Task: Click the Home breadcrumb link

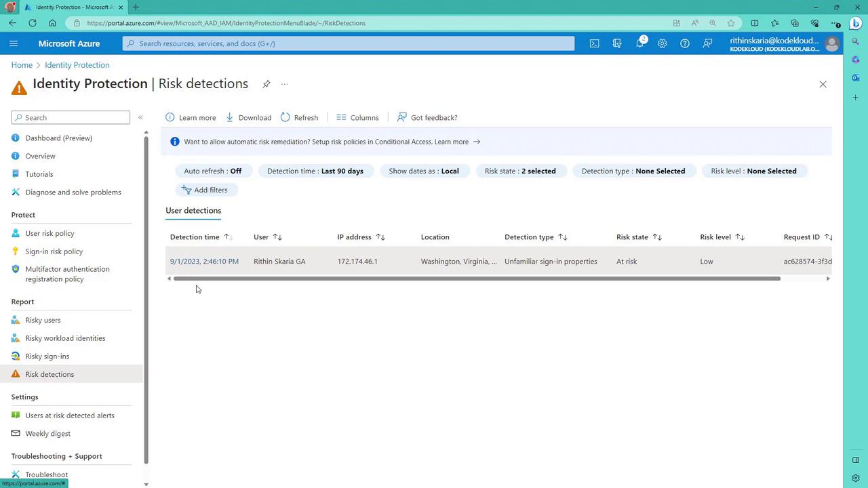Action: pyautogui.click(x=22, y=65)
